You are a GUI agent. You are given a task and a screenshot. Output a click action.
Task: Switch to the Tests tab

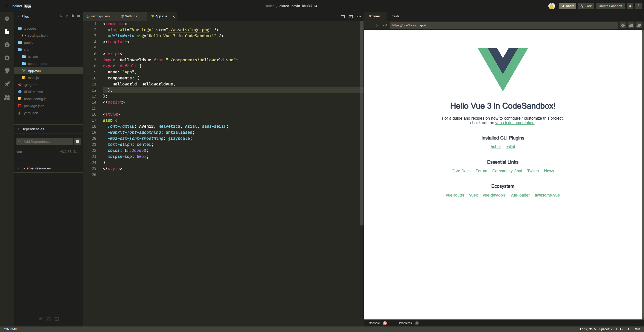tap(395, 16)
